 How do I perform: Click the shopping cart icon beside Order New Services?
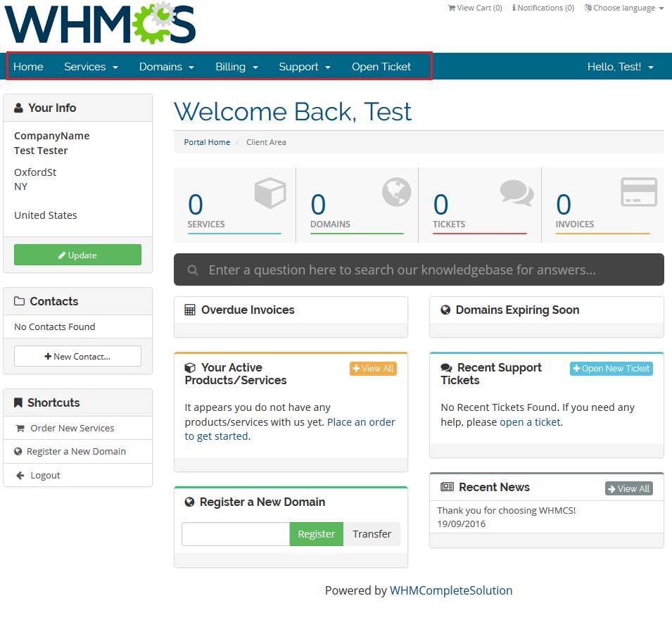pyautogui.click(x=20, y=428)
